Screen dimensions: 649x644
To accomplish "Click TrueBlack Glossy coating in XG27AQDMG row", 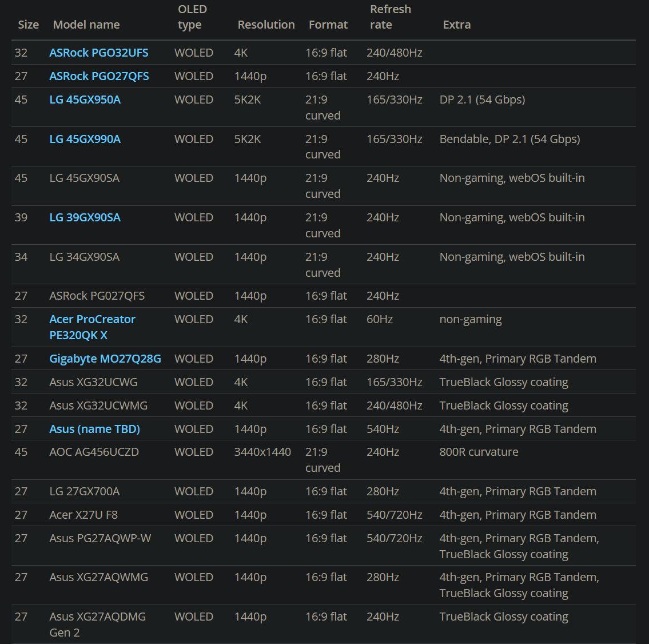I will pos(504,617).
